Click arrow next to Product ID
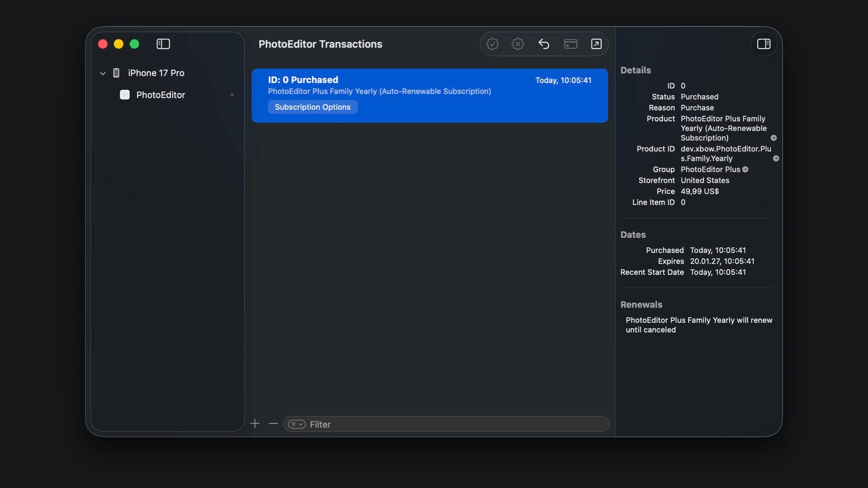The height and width of the screenshot is (488, 868). [x=776, y=159]
